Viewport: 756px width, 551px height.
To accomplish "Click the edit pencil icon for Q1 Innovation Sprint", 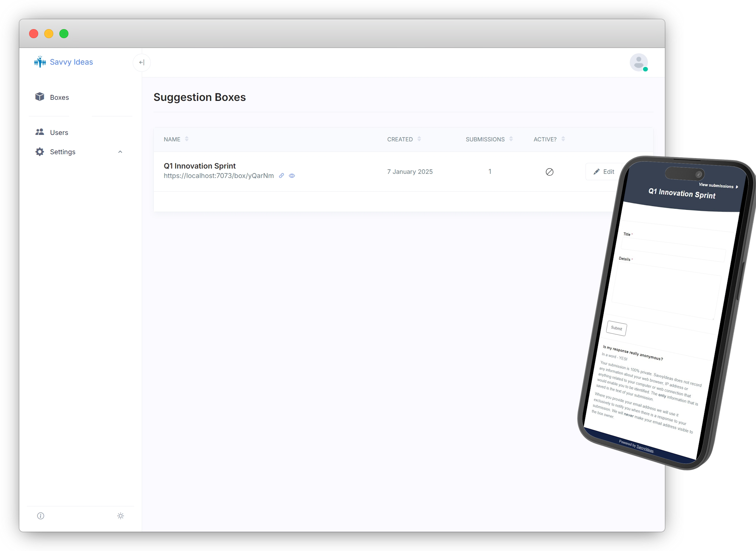I will point(596,171).
